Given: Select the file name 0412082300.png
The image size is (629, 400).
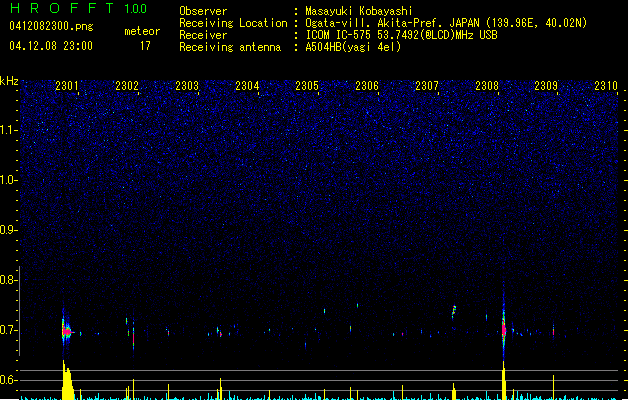Looking at the screenshot, I should 51,26.
